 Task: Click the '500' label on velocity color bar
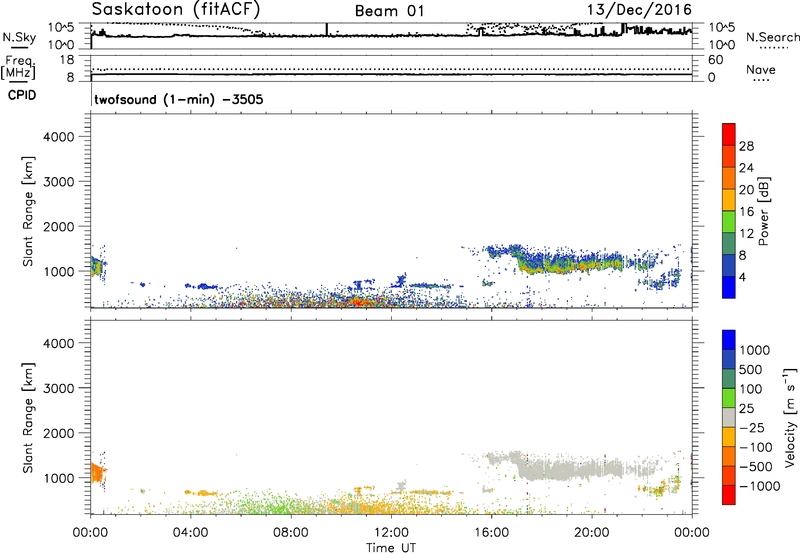[x=751, y=370]
